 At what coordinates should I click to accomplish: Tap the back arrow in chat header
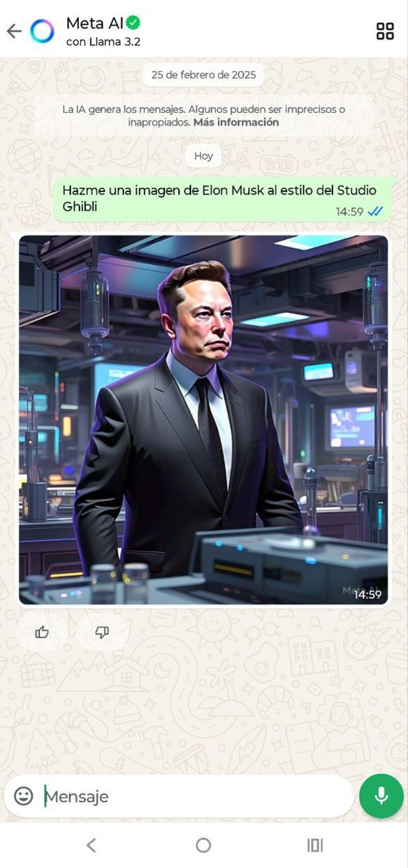[14, 31]
